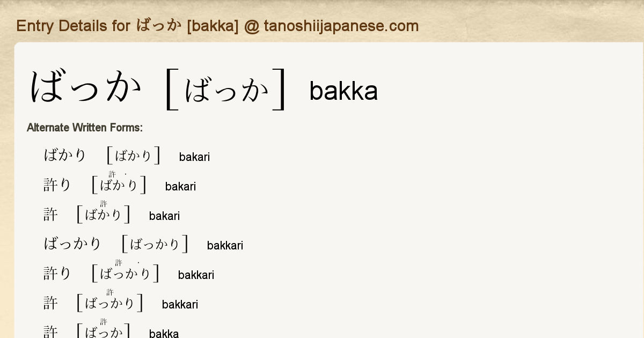This screenshot has height=338, width=644.
Task: Select the single-kanji 許 form read bakari
Action: pyautogui.click(x=50, y=215)
